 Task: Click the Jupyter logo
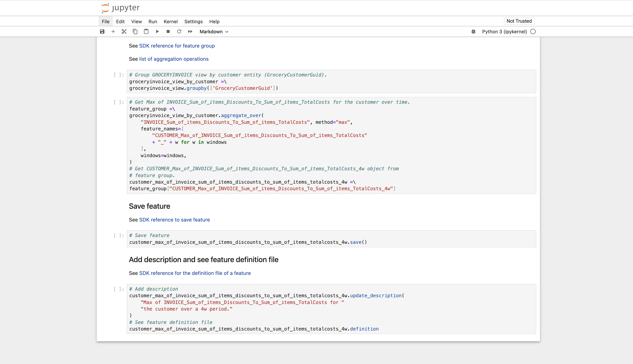click(x=120, y=8)
